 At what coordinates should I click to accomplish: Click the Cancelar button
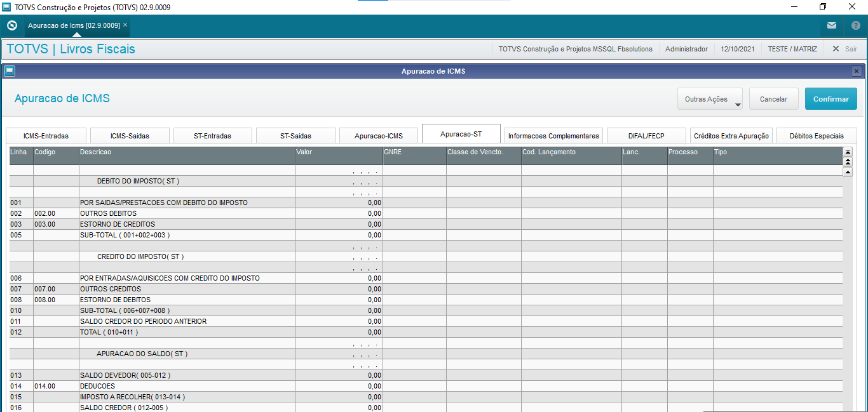[x=773, y=99]
